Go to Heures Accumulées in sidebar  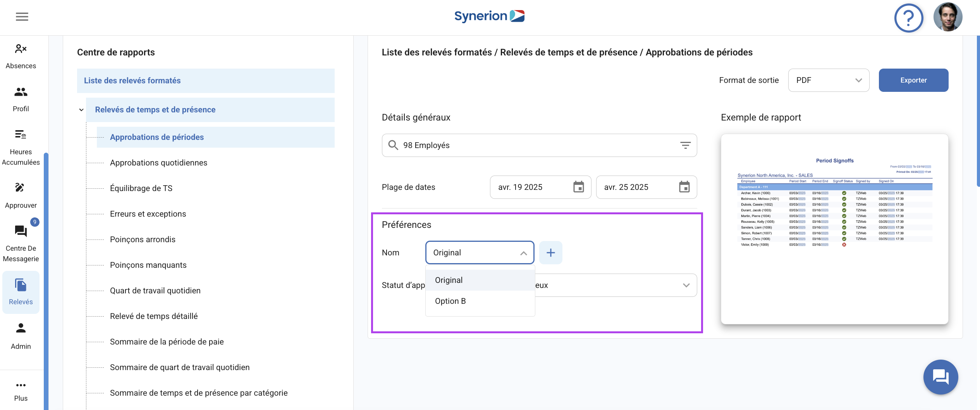(21, 147)
